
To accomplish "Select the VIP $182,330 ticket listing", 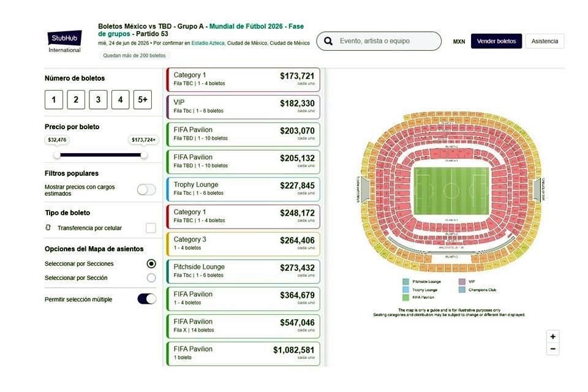I will point(243,107).
